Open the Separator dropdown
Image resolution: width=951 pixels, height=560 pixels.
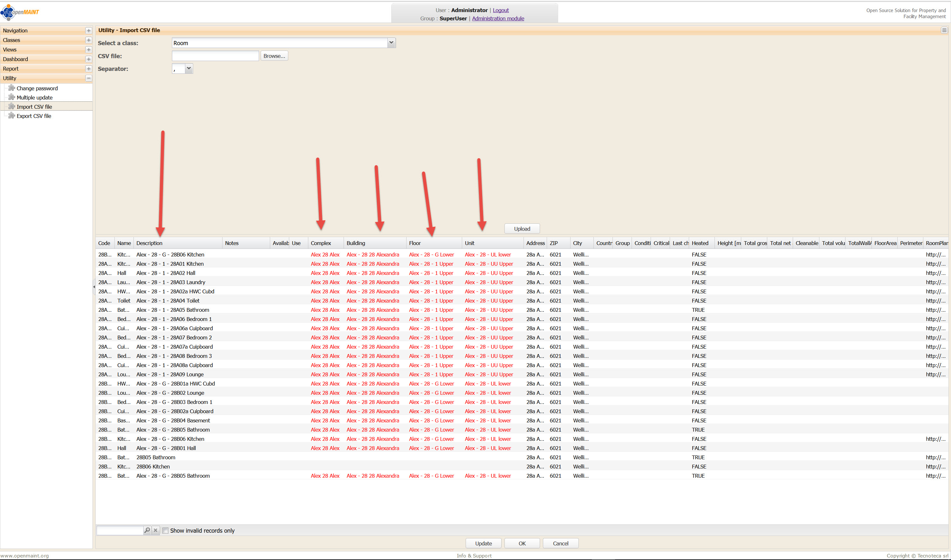click(x=189, y=68)
